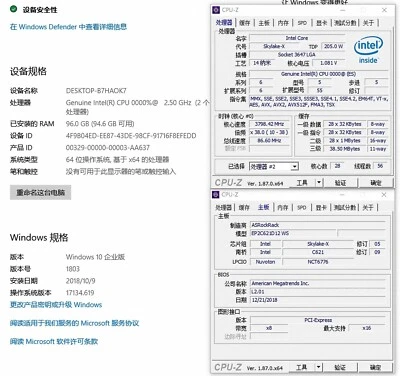The width and height of the screenshot is (400, 376).
Task: Click the product ID 00329-00000-00003-AA637
Action: click(x=108, y=148)
